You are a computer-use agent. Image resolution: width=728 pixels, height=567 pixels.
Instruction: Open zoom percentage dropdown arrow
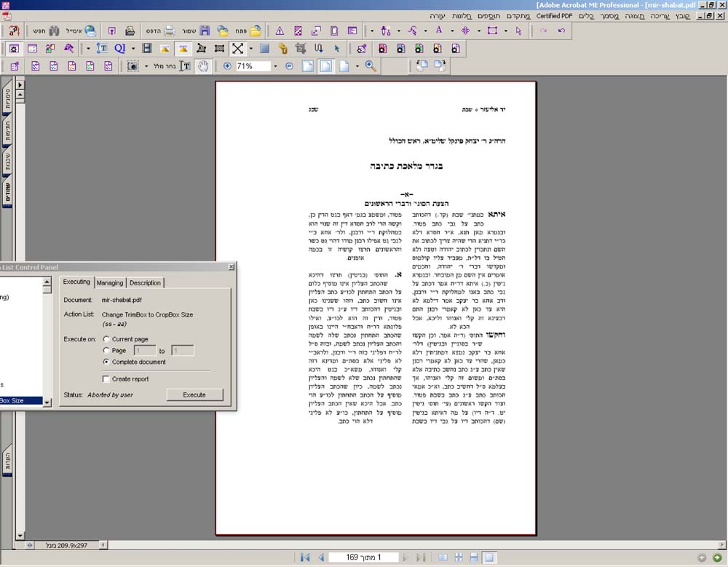(275, 66)
